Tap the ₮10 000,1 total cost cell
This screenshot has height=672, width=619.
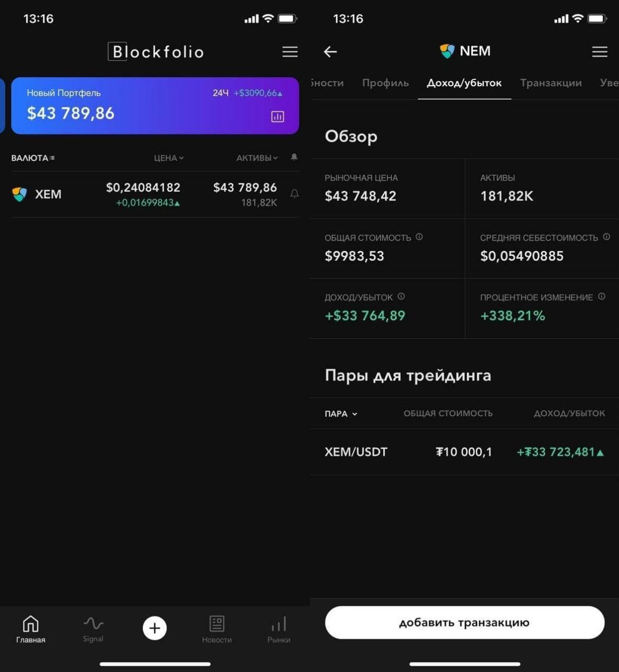(x=464, y=452)
